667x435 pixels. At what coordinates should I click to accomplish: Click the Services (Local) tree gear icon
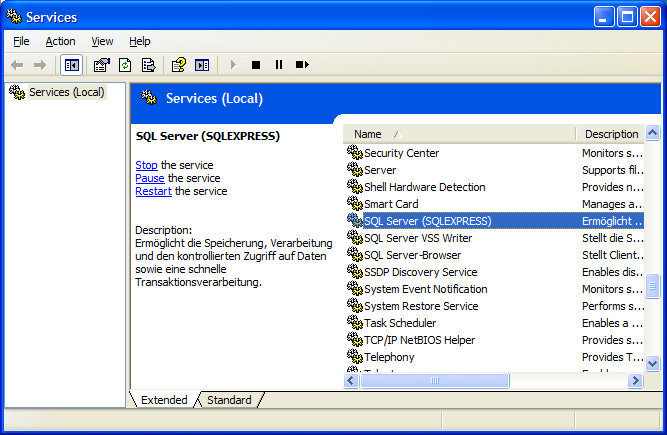click(17, 92)
